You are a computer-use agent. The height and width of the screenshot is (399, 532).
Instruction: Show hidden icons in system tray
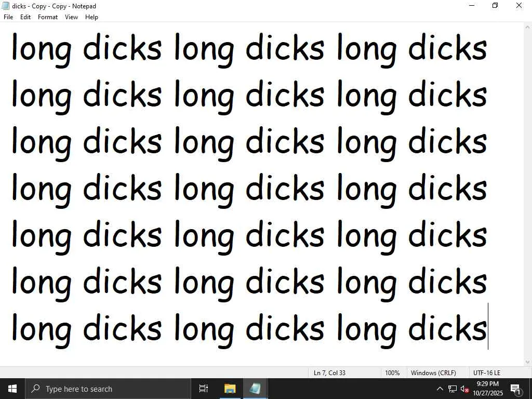[440, 389]
